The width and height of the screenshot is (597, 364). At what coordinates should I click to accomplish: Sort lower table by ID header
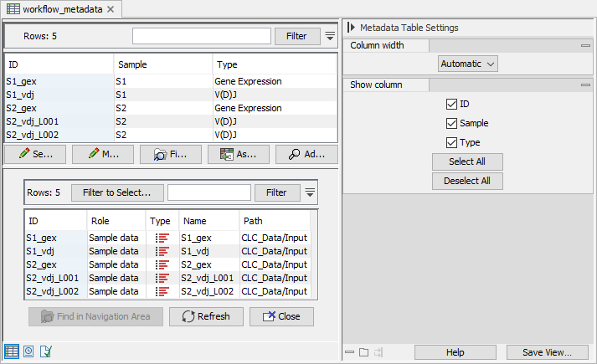[55, 221]
